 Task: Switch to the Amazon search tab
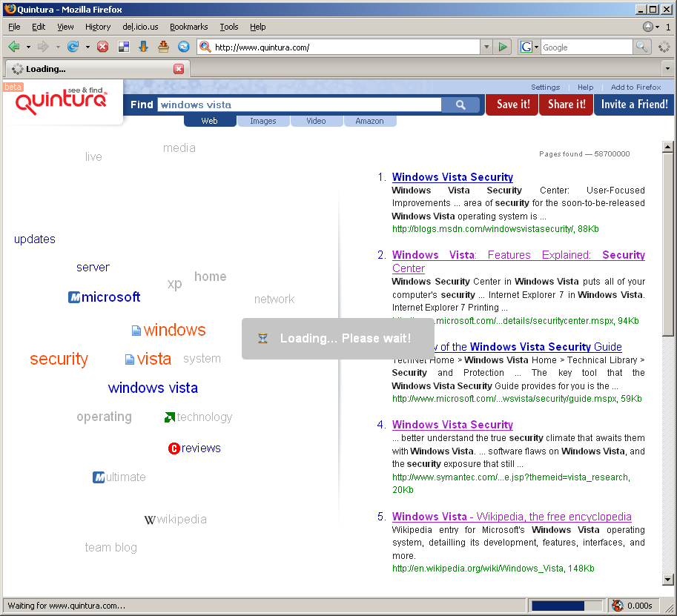369,122
